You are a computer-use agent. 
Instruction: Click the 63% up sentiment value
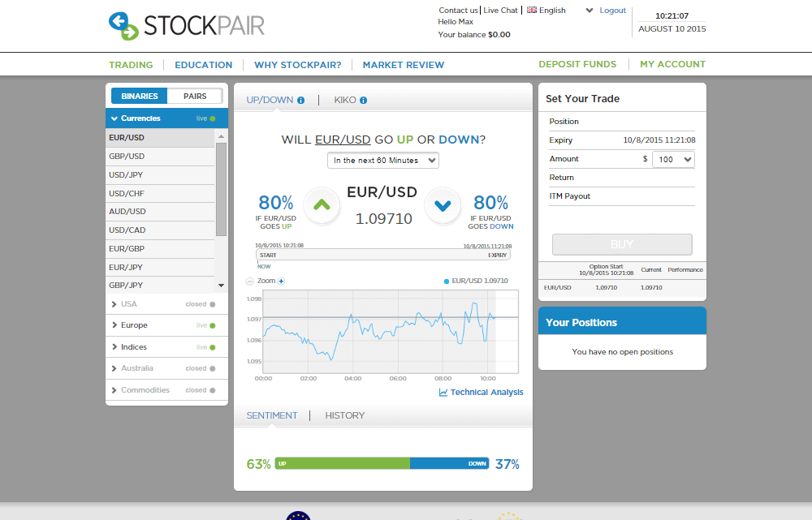pos(258,464)
